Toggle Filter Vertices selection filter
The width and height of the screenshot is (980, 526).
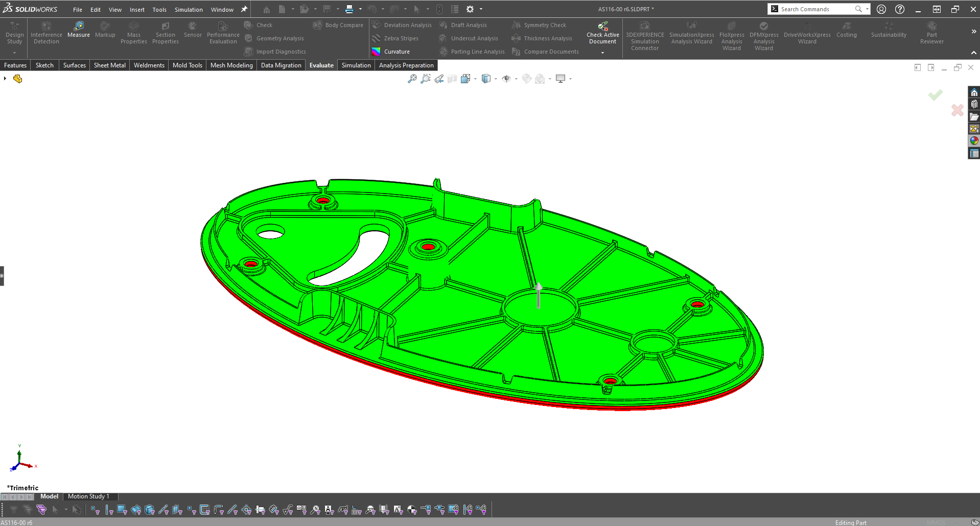click(x=95, y=510)
